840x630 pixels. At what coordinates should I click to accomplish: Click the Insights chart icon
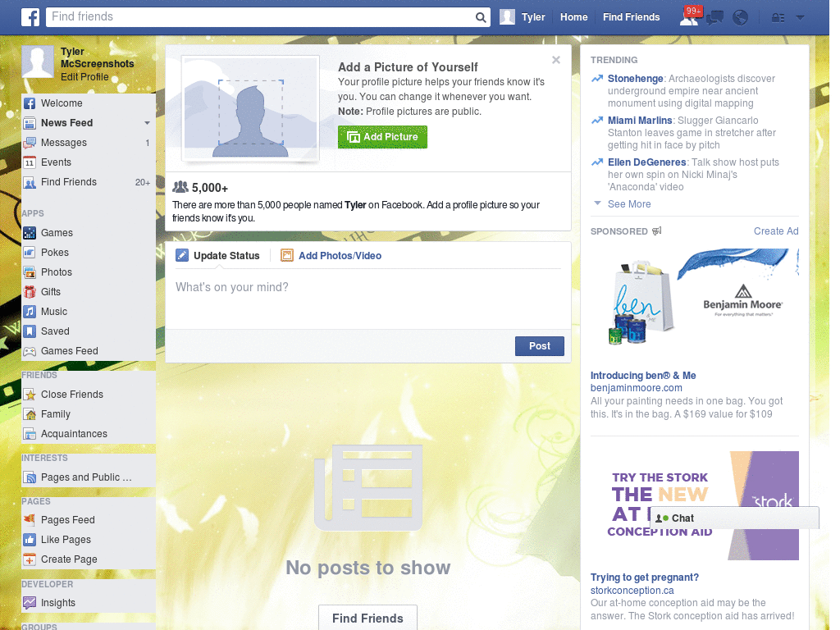[x=30, y=603]
